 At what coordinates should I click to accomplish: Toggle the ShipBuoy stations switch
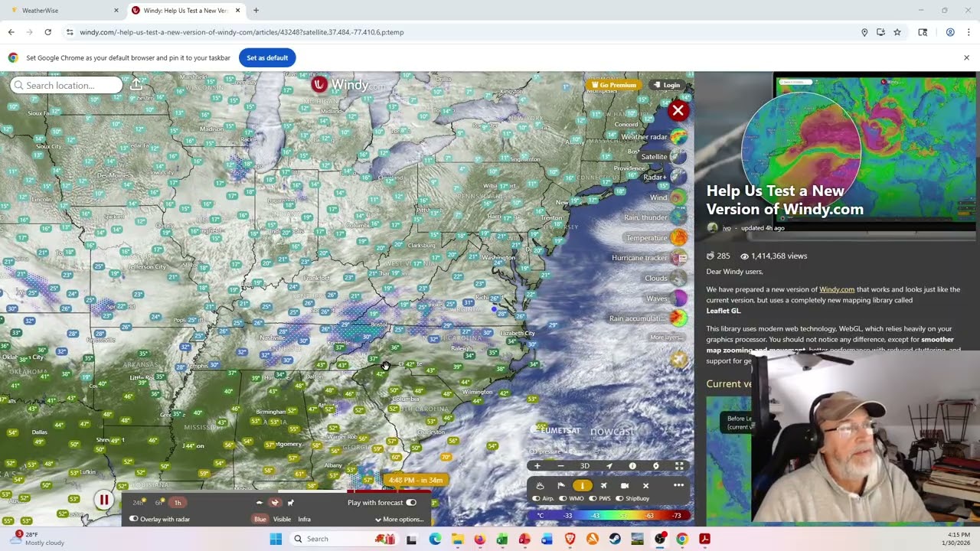coord(619,498)
